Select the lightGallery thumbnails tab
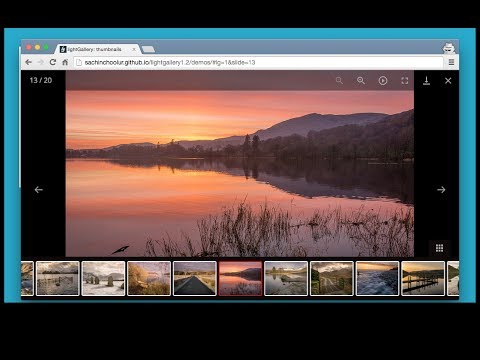Screen dimensions: 480x360 click(98, 49)
